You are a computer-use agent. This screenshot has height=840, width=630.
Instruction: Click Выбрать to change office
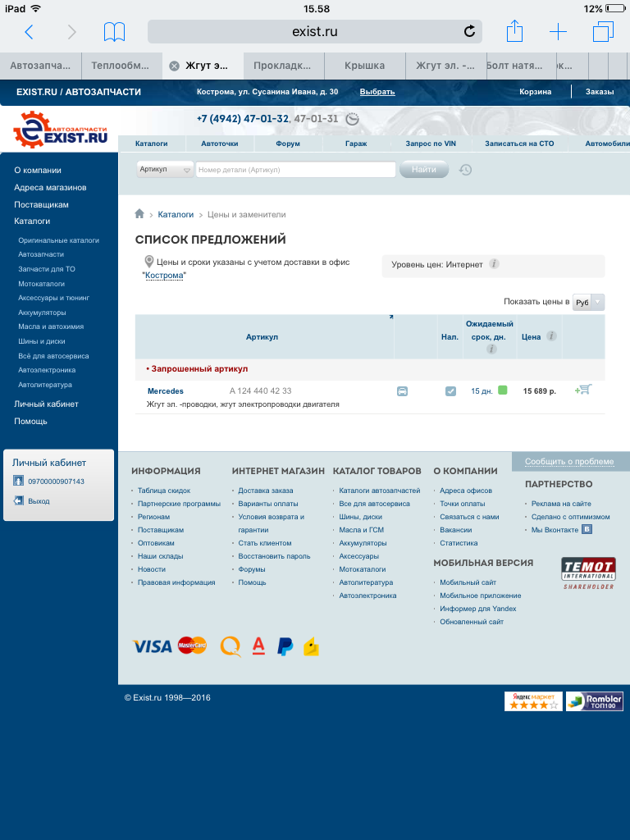377,92
